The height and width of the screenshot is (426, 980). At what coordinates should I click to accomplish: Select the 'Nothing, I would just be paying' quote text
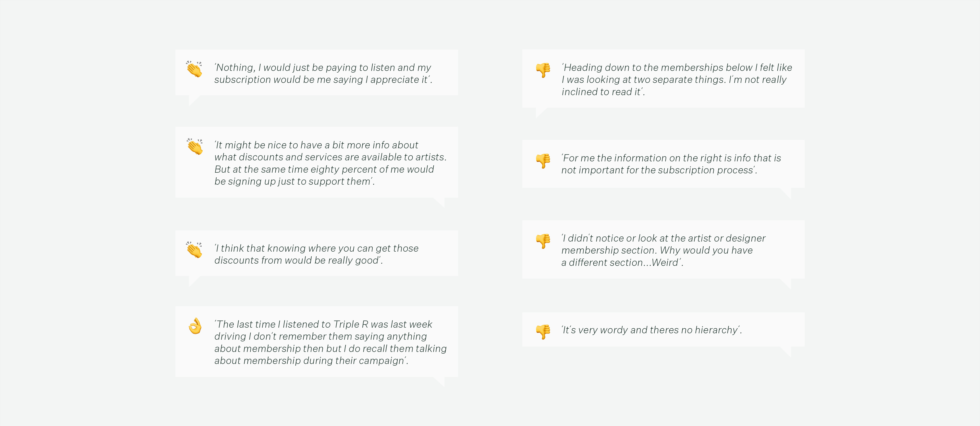coord(323,74)
